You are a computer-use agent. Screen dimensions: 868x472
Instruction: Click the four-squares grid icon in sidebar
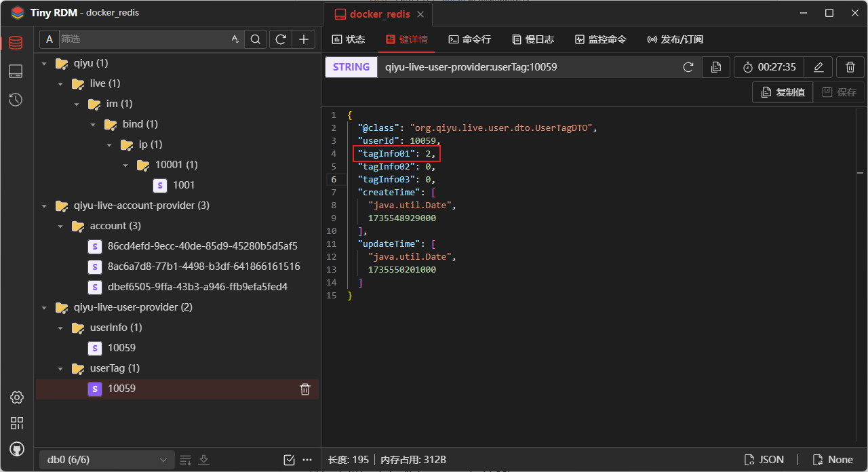tap(17, 423)
